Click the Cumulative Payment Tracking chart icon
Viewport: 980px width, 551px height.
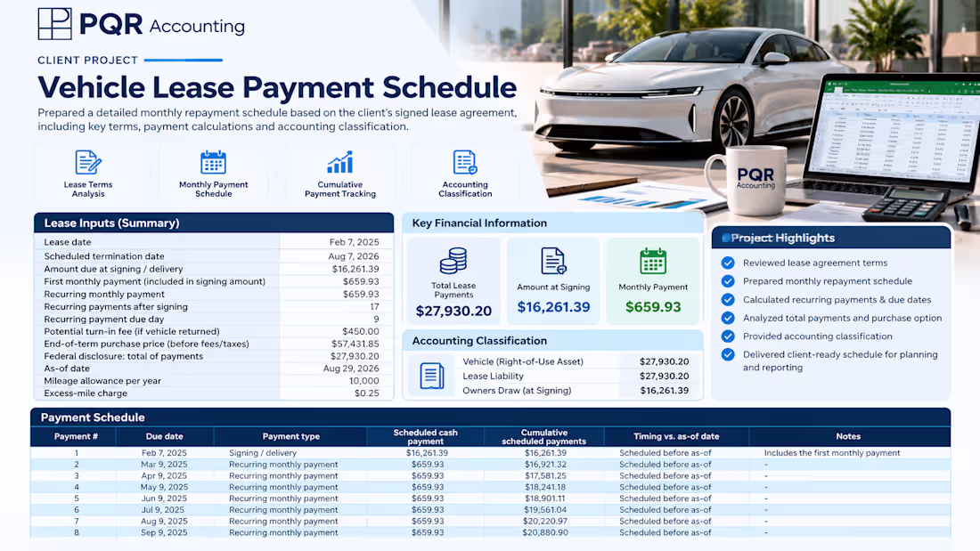tap(340, 162)
